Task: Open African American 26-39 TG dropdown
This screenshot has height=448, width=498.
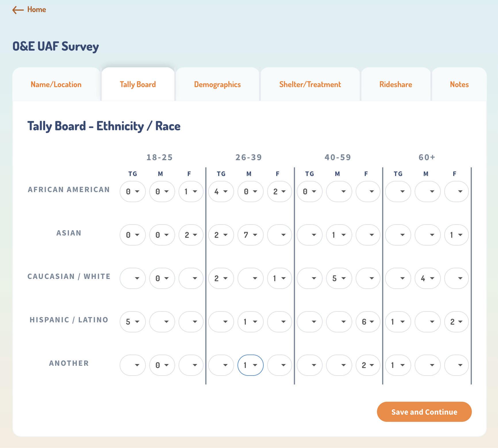Action: tap(221, 192)
